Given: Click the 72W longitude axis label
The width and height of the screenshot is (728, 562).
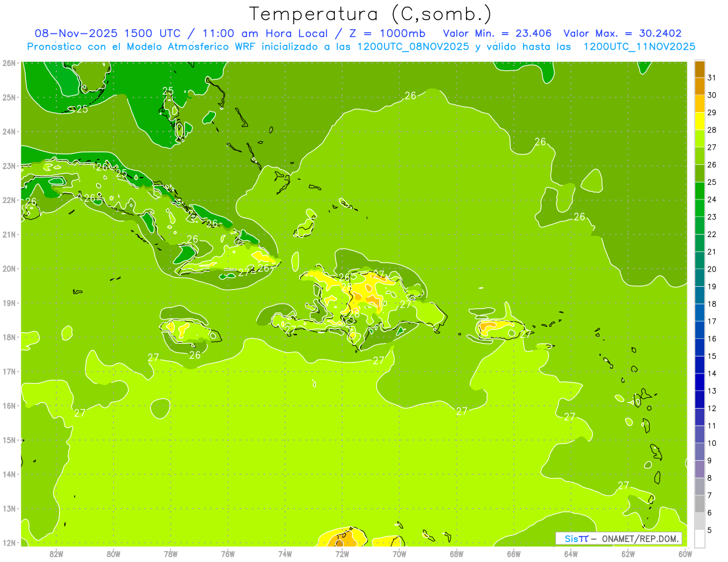Looking at the screenshot, I should (x=342, y=554).
